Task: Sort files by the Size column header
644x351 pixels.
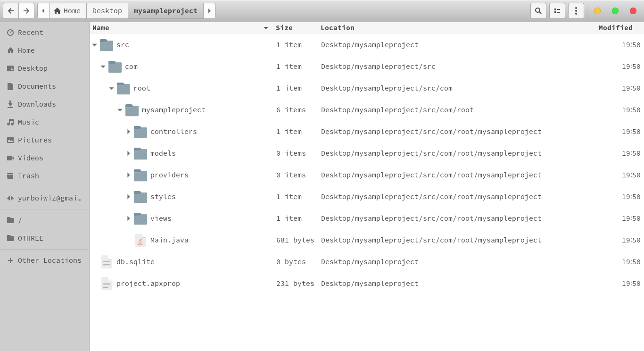Action: coord(296,28)
